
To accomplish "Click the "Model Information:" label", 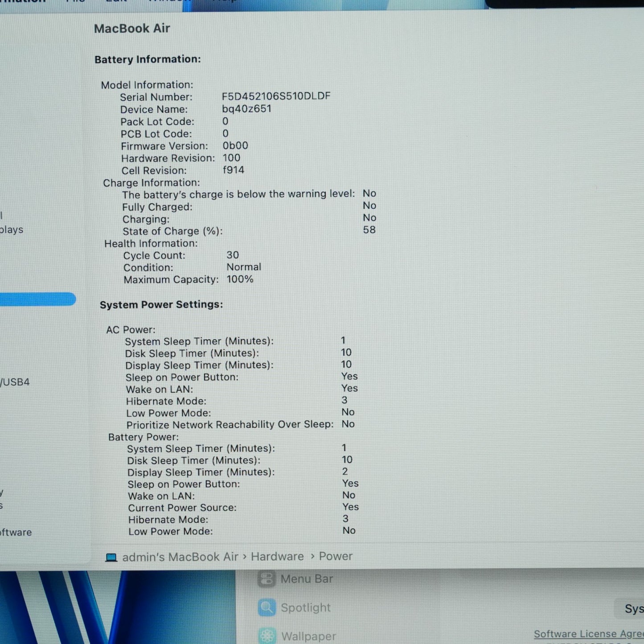I will [x=147, y=85].
